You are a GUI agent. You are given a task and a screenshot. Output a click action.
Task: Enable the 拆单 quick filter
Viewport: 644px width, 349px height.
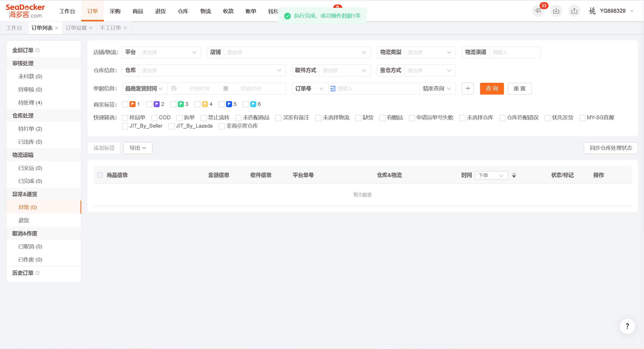(x=179, y=118)
